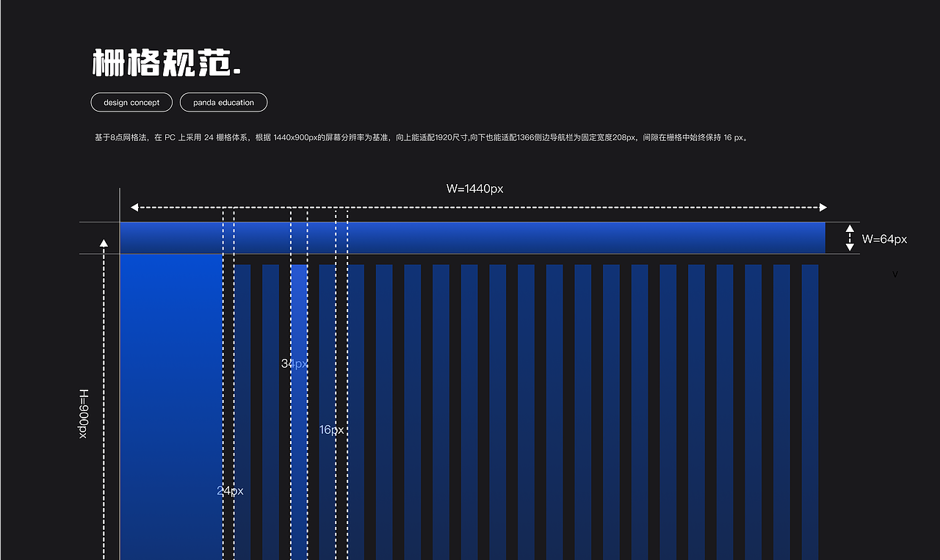Screen dimensions: 940x560
Task: Click the "design concept" pill button
Action: [131, 102]
